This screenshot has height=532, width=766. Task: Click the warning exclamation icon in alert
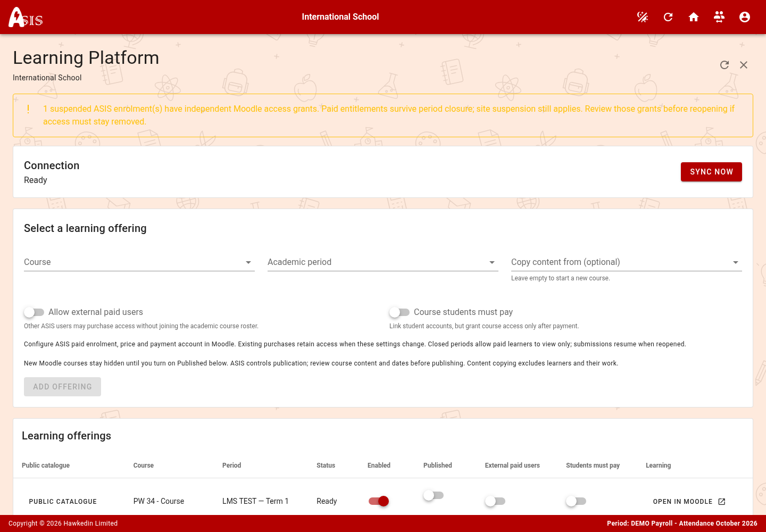click(x=28, y=109)
